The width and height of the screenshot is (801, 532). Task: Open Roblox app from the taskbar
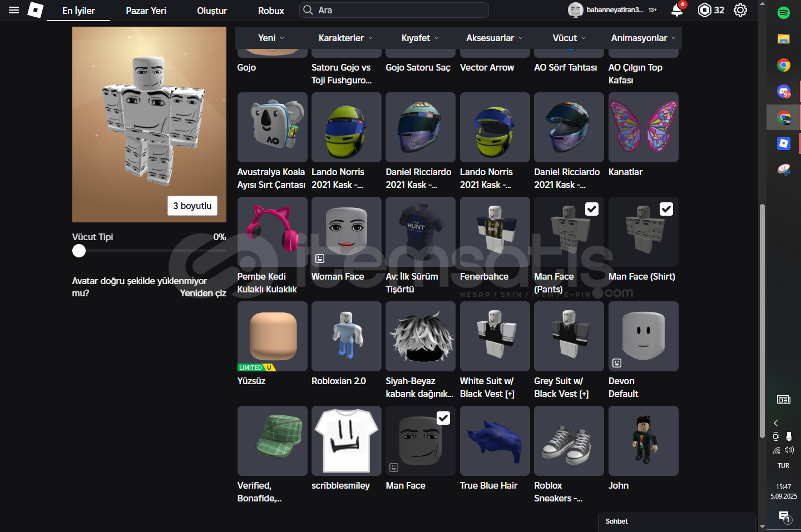click(x=784, y=143)
